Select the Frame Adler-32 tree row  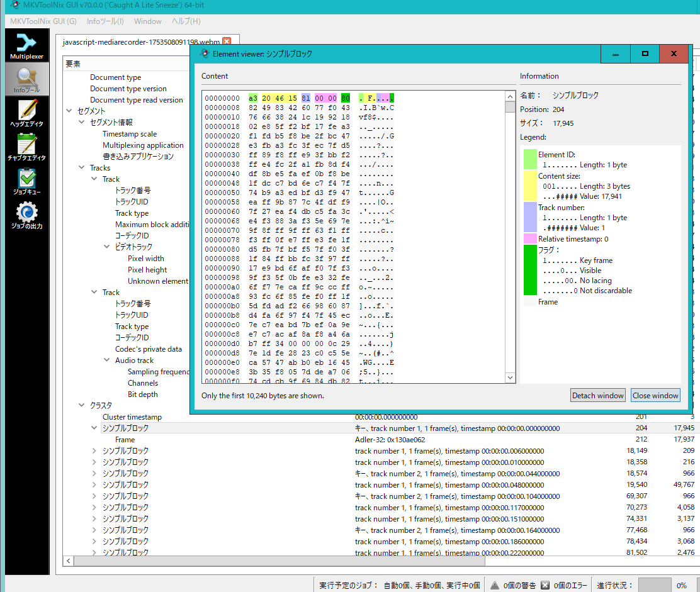point(125,440)
